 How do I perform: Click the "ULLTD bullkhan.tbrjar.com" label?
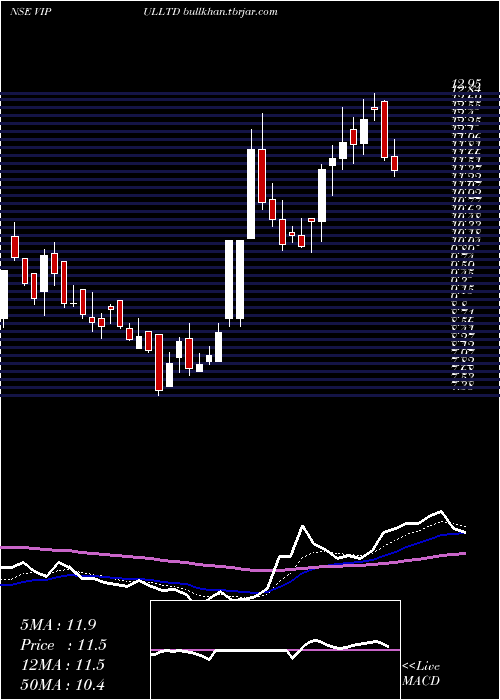211,12
